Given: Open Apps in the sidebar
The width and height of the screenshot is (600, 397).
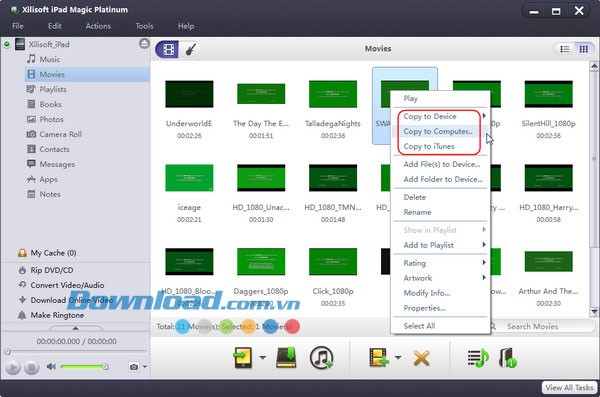Looking at the screenshot, I should click(x=48, y=179).
